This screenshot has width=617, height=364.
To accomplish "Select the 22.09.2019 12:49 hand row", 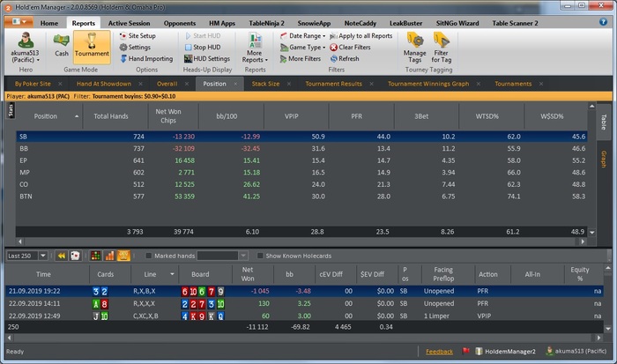I will (x=304, y=316).
